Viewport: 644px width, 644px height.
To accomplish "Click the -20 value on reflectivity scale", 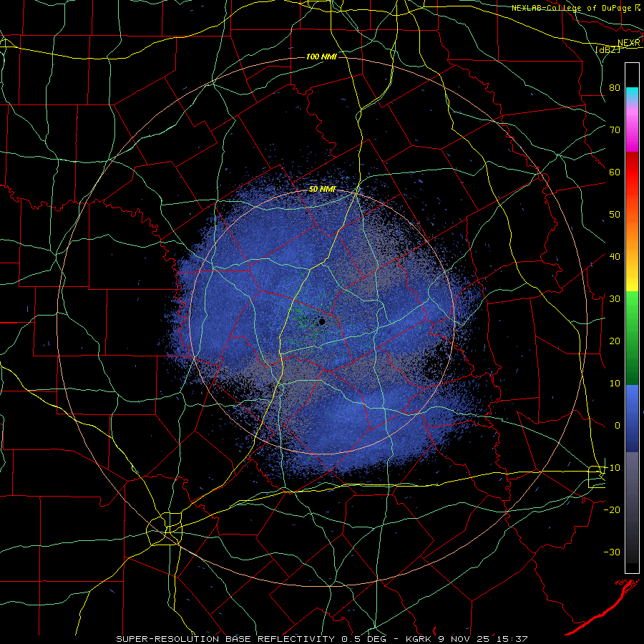I will click(612, 509).
